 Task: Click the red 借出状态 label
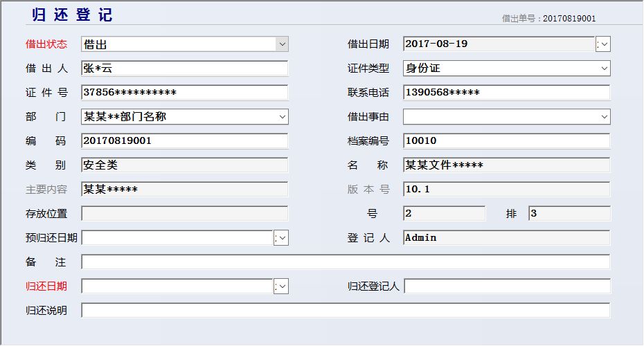[x=46, y=44]
